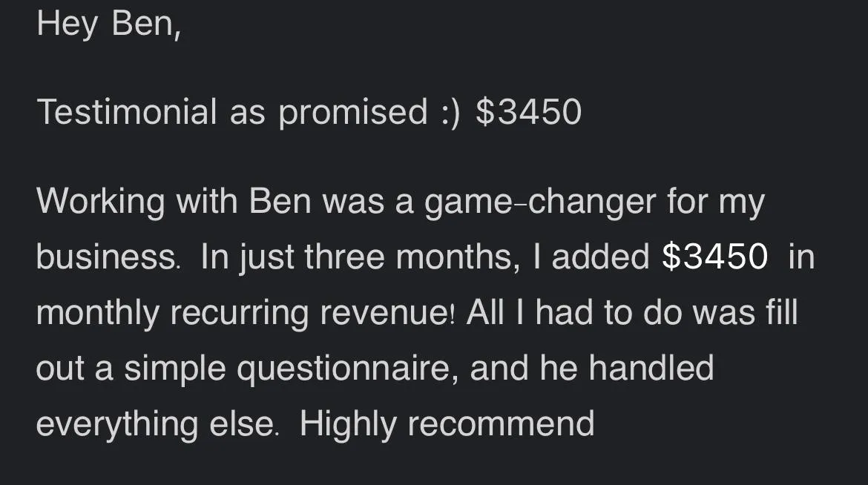This screenshot has width=868, height=485.
Task: Click the word "revenue!"
Action: 387,313
